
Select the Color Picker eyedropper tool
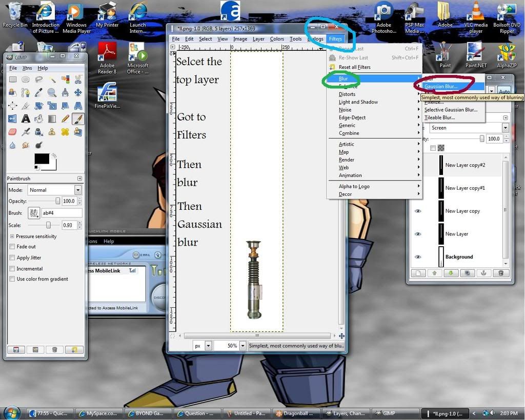39,92
